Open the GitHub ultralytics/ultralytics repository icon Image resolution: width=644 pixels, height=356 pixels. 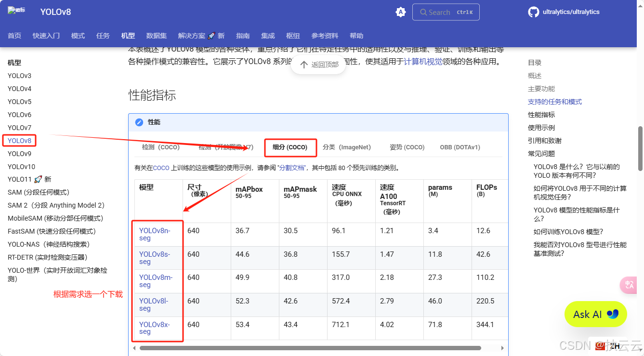coord(533,12)
